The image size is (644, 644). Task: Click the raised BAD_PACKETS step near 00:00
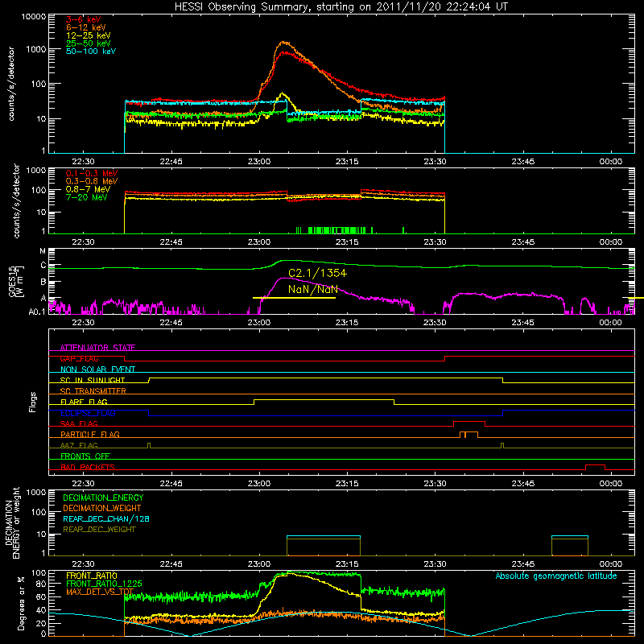pos(595,465)
